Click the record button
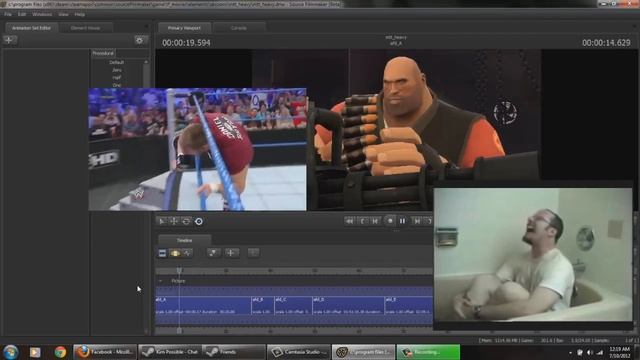This screenshot has width=640, height=360. pos(390,221)
